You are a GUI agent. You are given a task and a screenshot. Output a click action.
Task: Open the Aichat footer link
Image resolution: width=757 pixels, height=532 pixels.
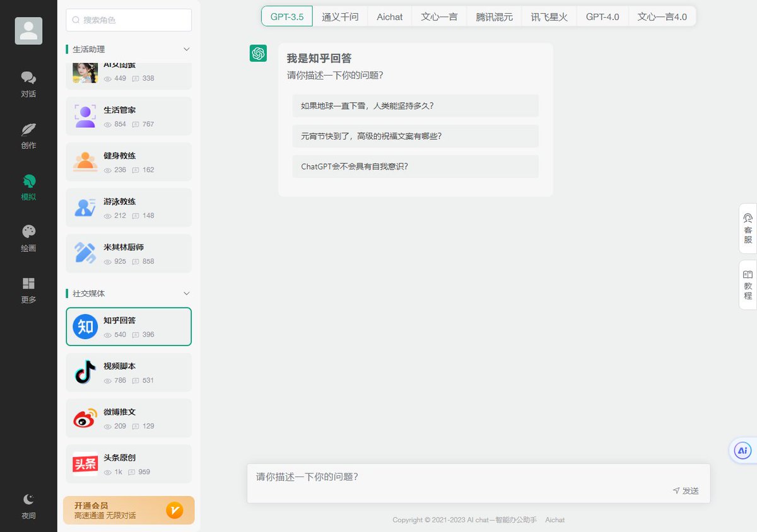click(555, 520)
